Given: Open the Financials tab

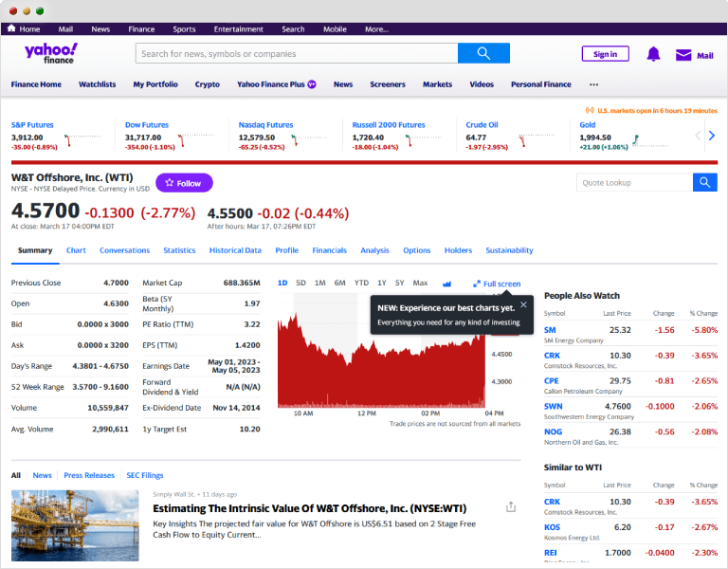Looking at the screenshot, I should [x=329, y=250].
